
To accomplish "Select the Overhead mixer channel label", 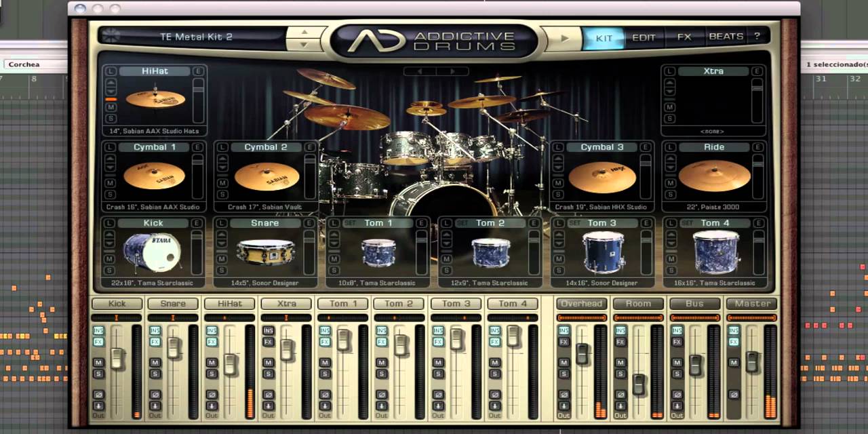I will coord(582,304).
